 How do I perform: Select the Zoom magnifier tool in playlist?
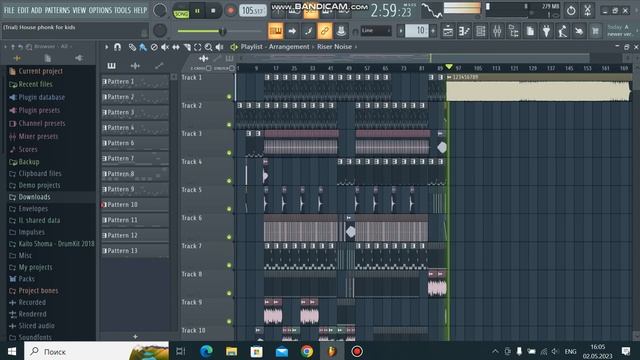tap(209, 47)
